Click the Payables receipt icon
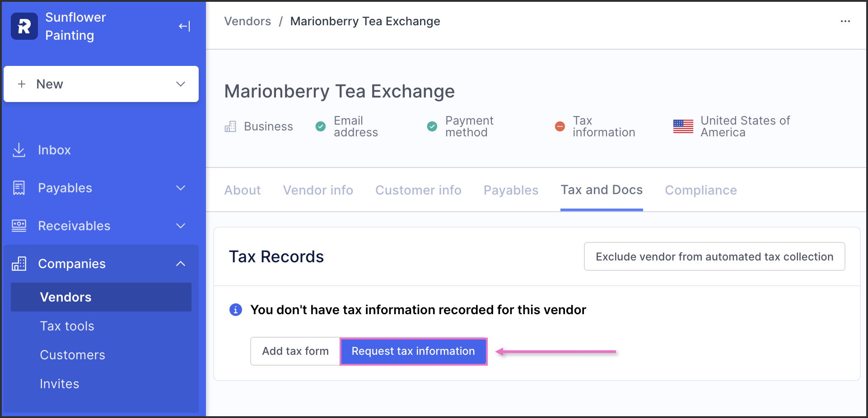The height and width of the screenshot is (418, 868). pyautogui.click(x=19, y=188)
